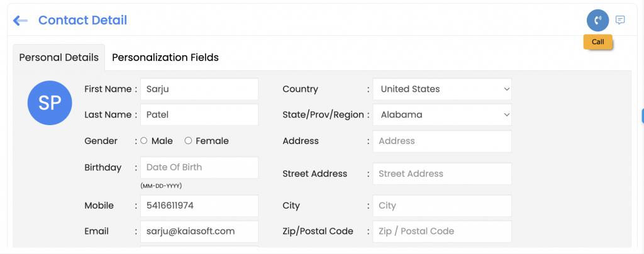Focus the Date Of Birth field

(199, 167)
